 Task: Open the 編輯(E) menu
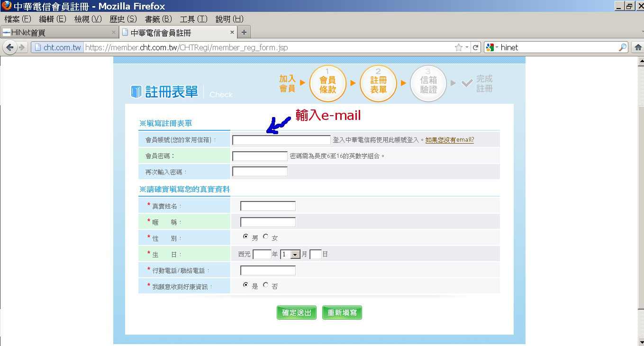point(53,19)
